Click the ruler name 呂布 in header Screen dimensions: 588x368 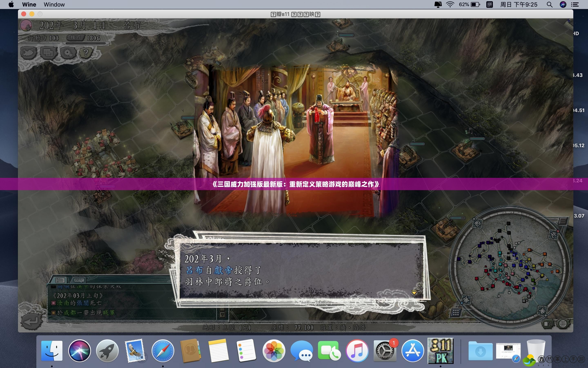(x=132, y=25)
